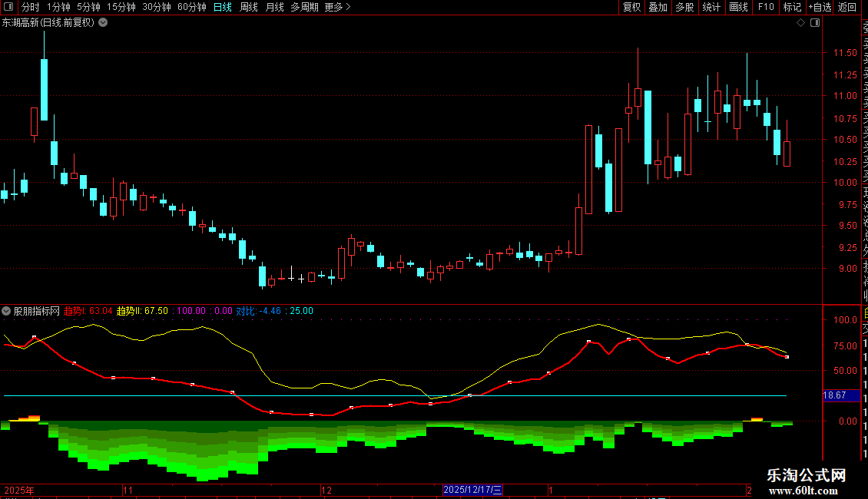
Task: Switch to 分时 intraday view
Action: coord(31,7)
